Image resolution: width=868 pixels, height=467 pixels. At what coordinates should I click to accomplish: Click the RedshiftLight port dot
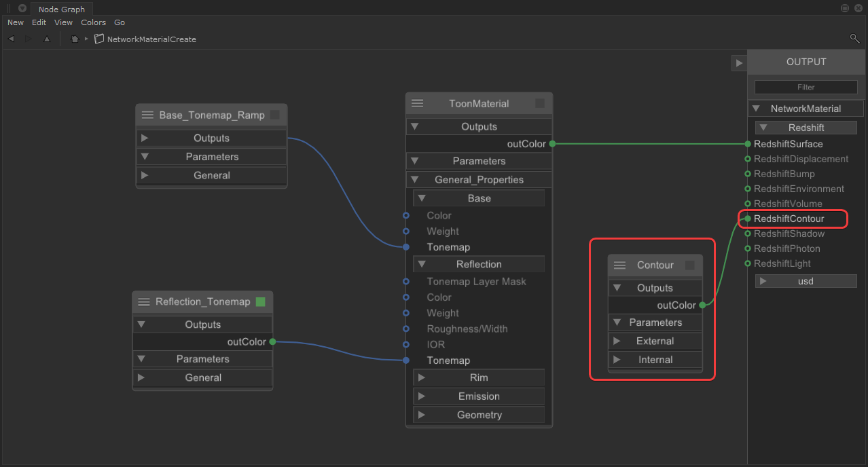click(748, 263)
